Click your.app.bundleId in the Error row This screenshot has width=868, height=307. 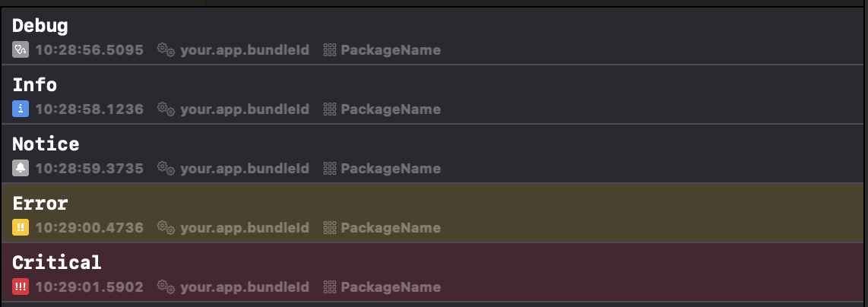pos(245,227)
